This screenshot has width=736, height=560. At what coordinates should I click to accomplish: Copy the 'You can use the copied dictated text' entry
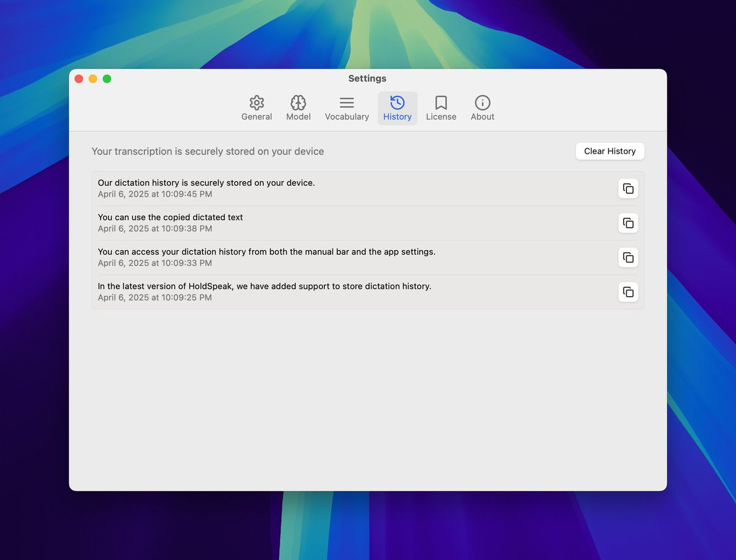[x=627, y=223]
